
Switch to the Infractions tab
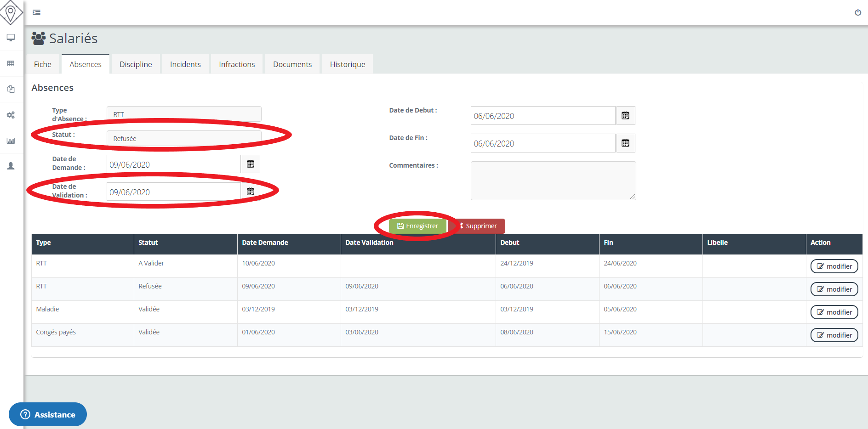[237, 64]
